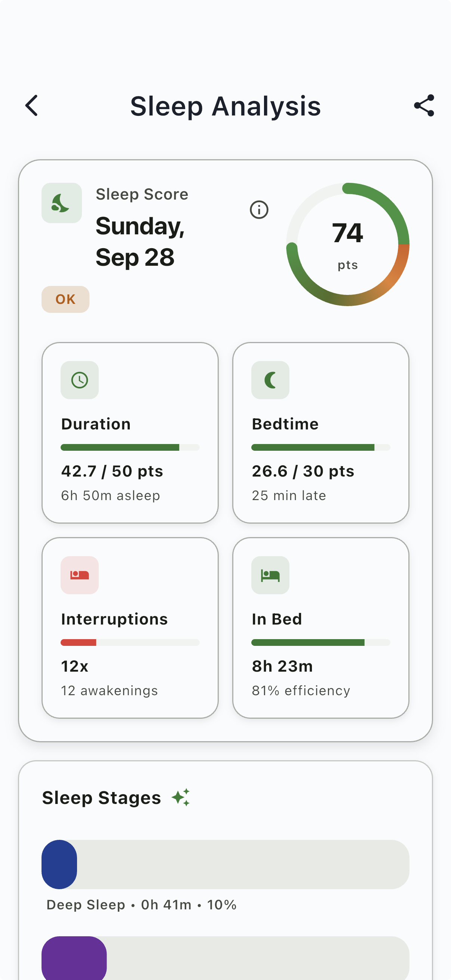Tap the OK status badge
The width and height of the screenshot is (451, 980).
65,299
